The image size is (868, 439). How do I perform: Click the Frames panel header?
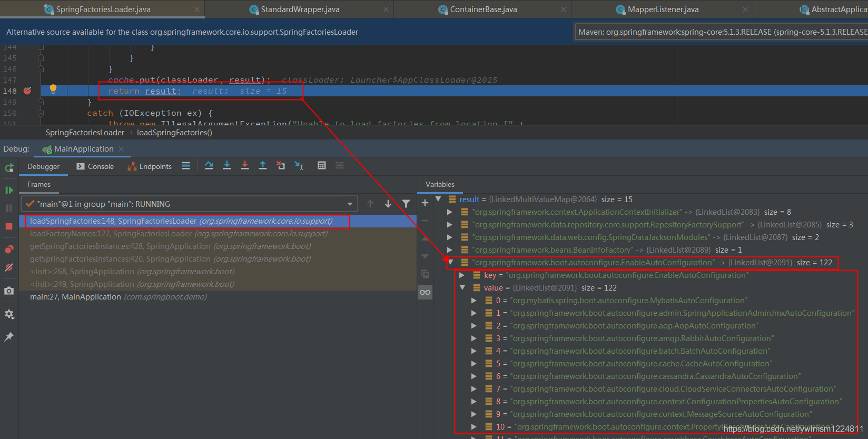pos(39,184)
